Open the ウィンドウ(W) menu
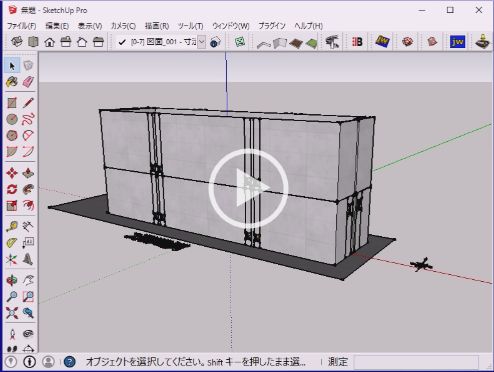The width and height of the screenshot is (494, 372). point(231,26)
